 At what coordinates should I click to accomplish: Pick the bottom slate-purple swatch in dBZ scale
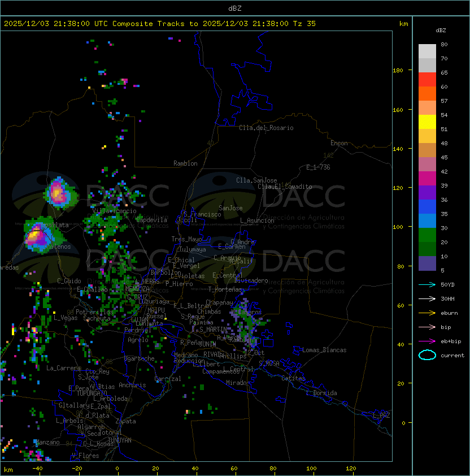coord(427,263)
